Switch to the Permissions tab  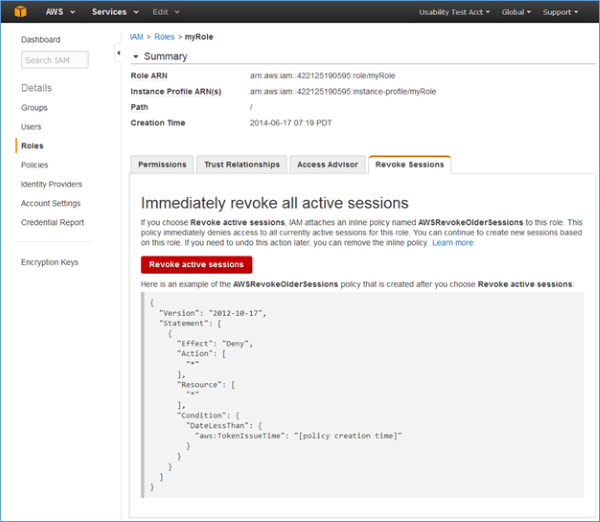162,165
